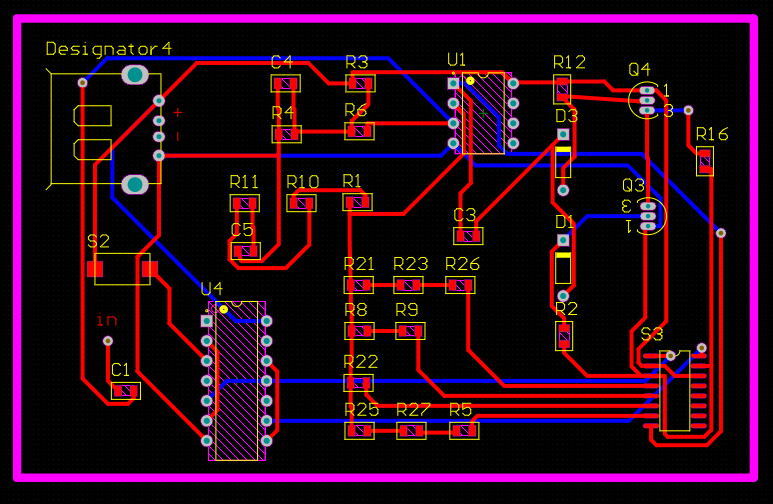
Task: Click the S2 designator label
Action: (x=98, y=241)
